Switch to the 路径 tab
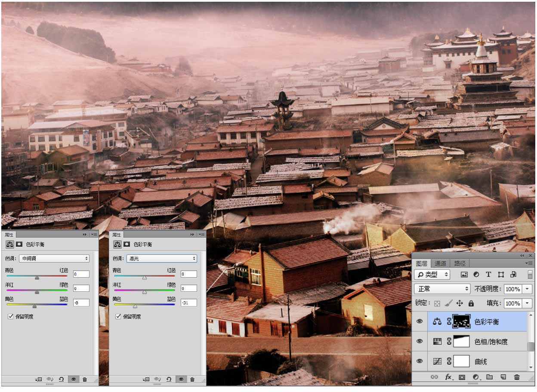Screen dimensions: 537x392 click(x=460, y=263)
